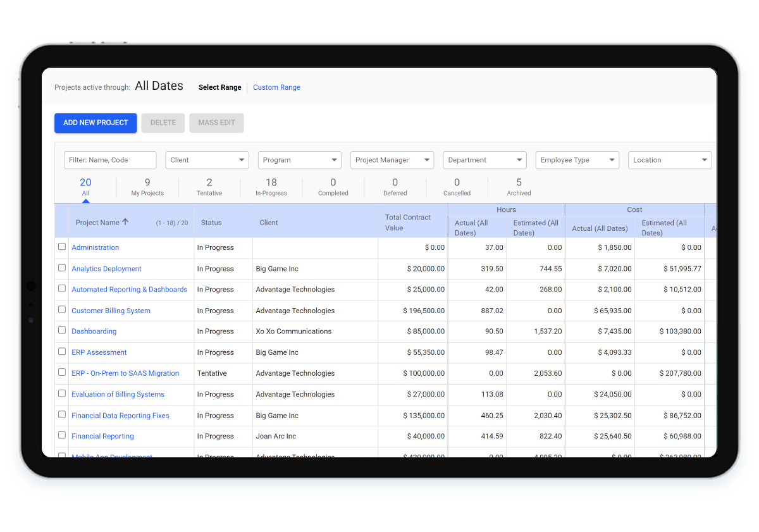This screenshot has width=759, height=532.
Task: Expand the Employee Type dropdown
Action: 577,160
